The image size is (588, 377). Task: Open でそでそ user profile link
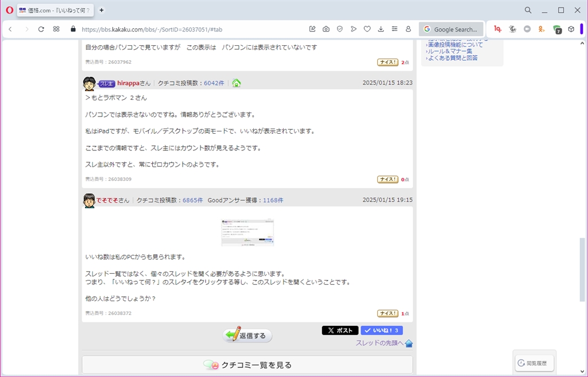click(x=107, y=200)
